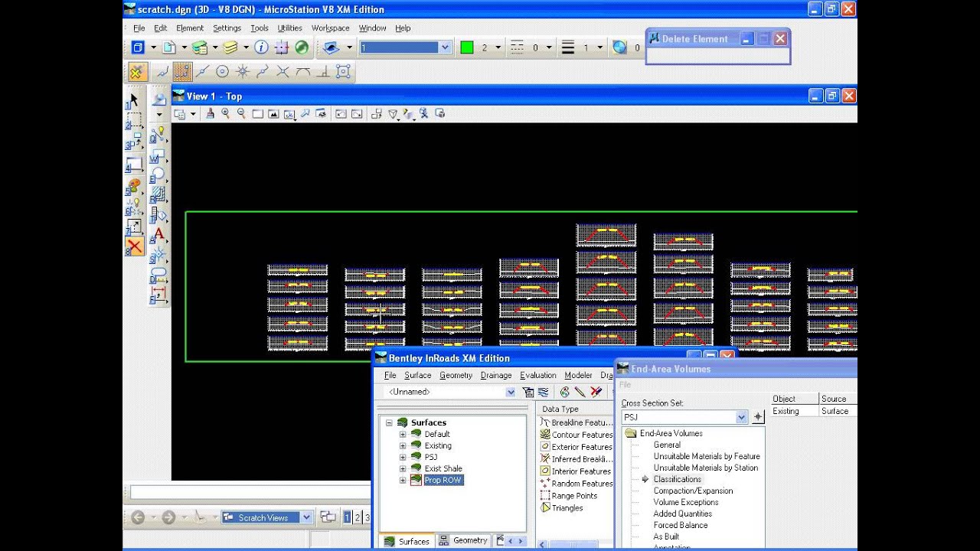This screenshot has height=551, width=980.
Task: Click the Added Quantities entry
Action: pos(682,514)
